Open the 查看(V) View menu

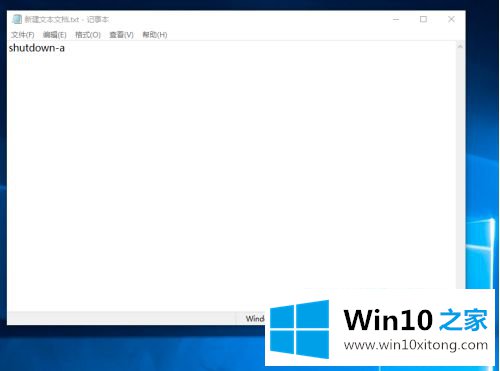click(x=121, y=35)
